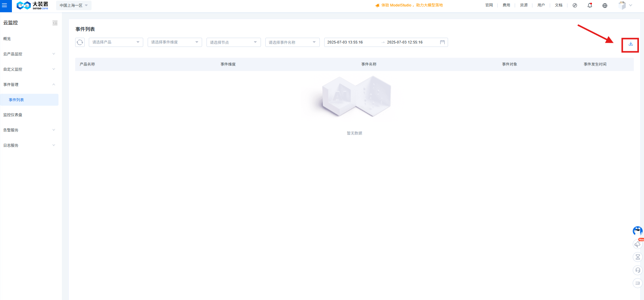Viewport: 644px width, 300px height.
Task: Open the hamburger menu at top left
Action: [5, 5]
